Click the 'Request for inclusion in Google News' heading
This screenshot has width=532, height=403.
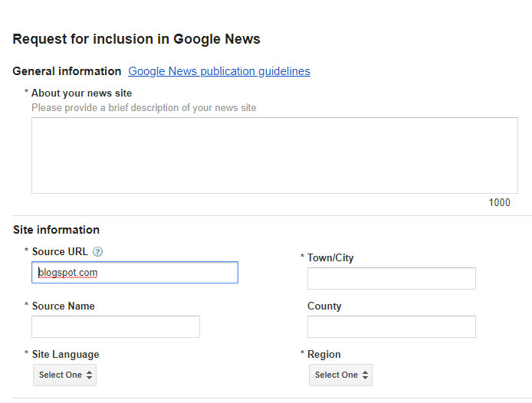[136, 39]
